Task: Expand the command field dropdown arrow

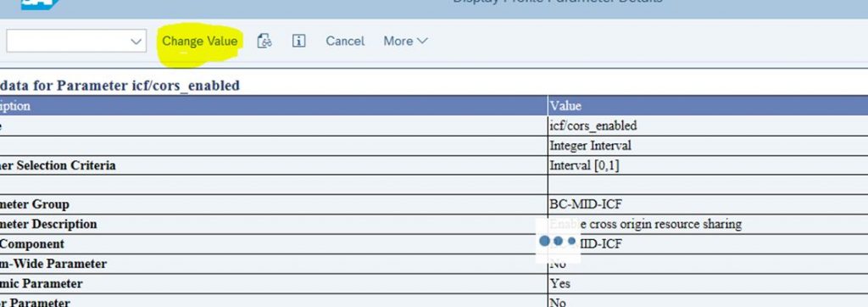Action: pyautogui.click(x=136, y=42)
